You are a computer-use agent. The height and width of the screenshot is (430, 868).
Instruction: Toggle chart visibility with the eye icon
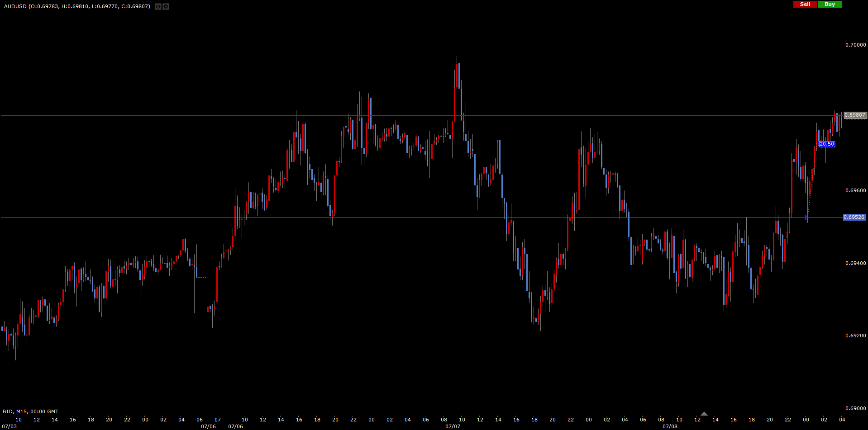(158, 7)
